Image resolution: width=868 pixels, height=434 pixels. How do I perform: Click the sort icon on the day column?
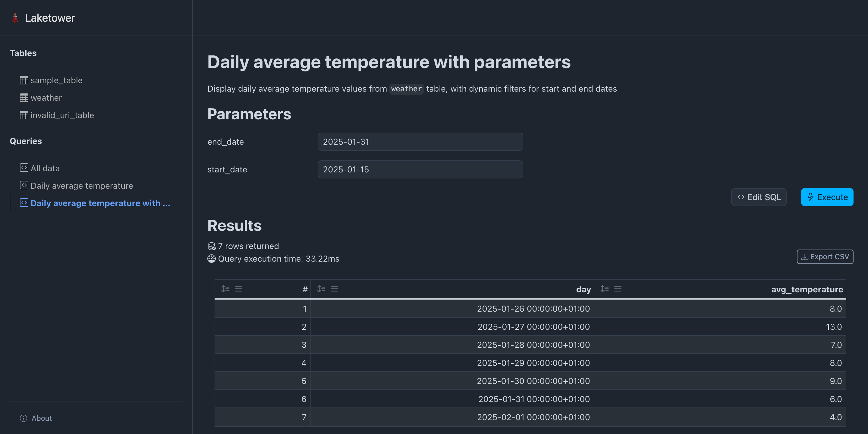pos(321,288)
